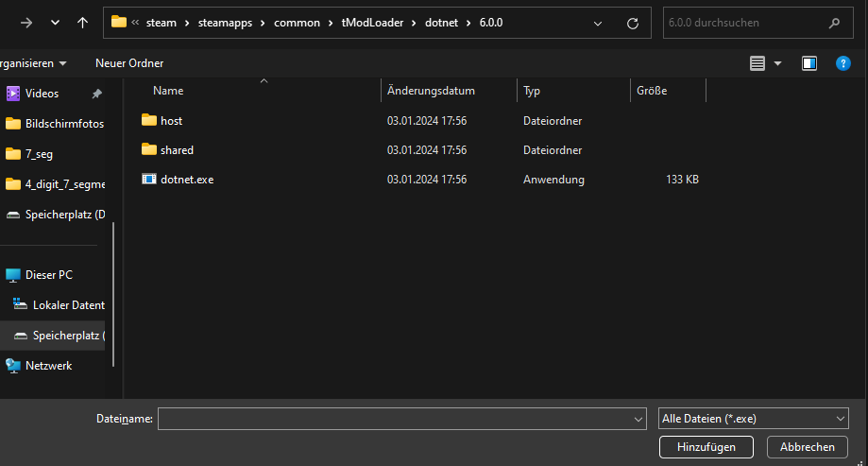Refresh the current folder
The image size is (868, 466).
633,24
